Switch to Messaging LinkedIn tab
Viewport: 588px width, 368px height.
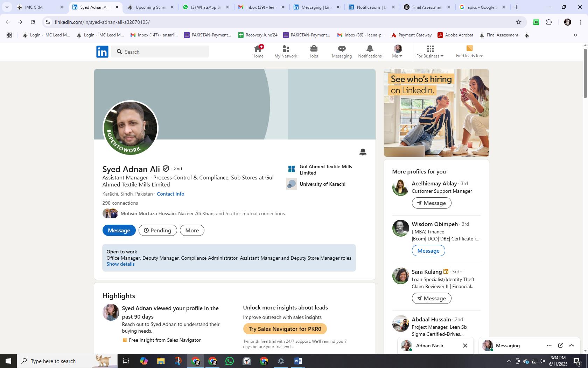point(316,7)
